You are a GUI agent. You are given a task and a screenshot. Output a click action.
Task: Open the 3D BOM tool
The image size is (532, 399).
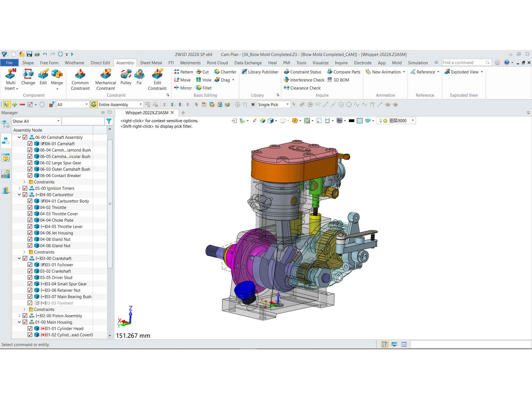(338, 80)
